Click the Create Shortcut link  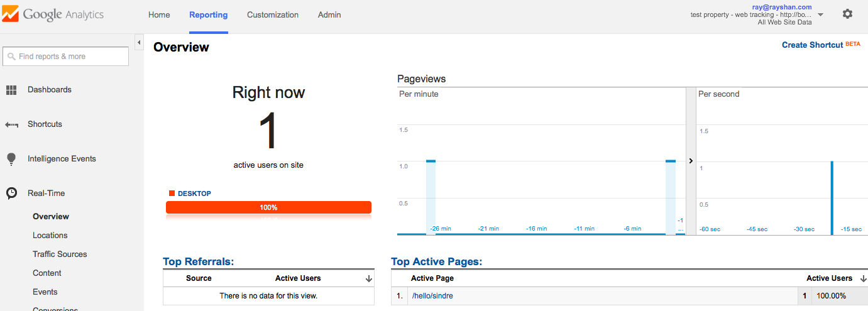tap(812, 45)
